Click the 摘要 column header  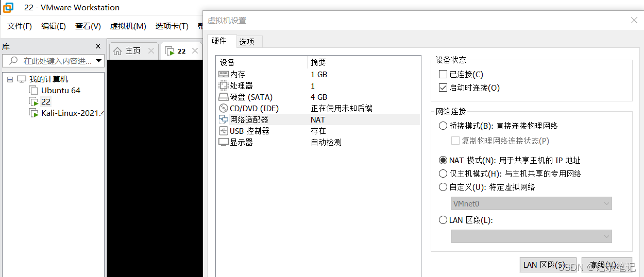[364, 62]
